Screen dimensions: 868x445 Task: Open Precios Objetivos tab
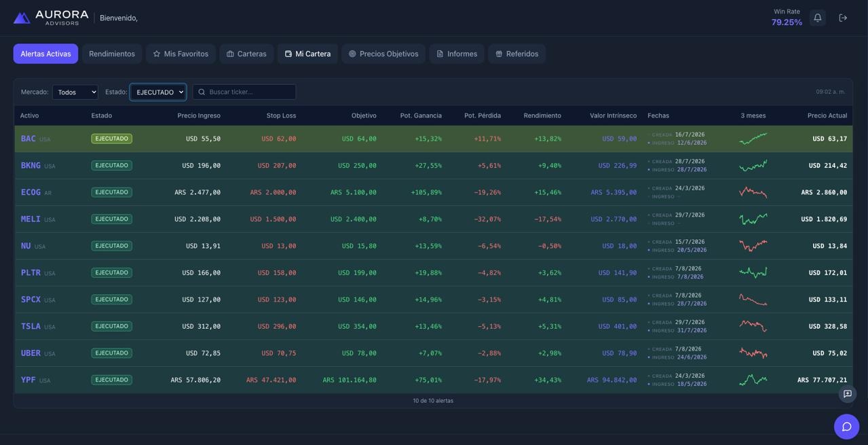[383, 54]
